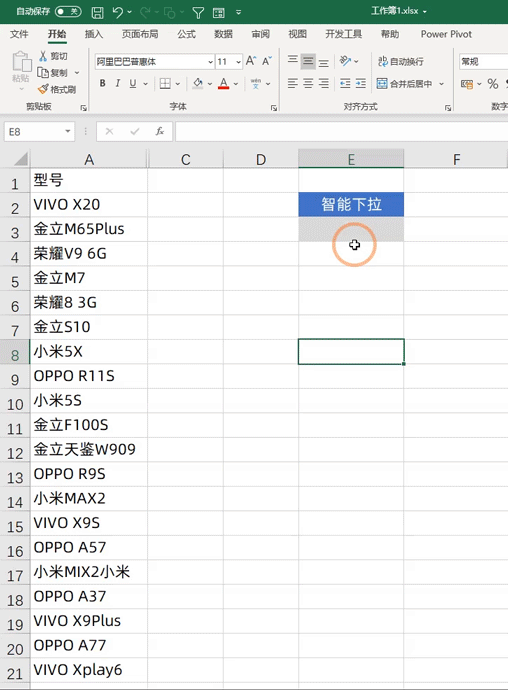Screen dimensions: 508x690
Task: Toggle middle vertical alignment
Action: coord(308,61)
